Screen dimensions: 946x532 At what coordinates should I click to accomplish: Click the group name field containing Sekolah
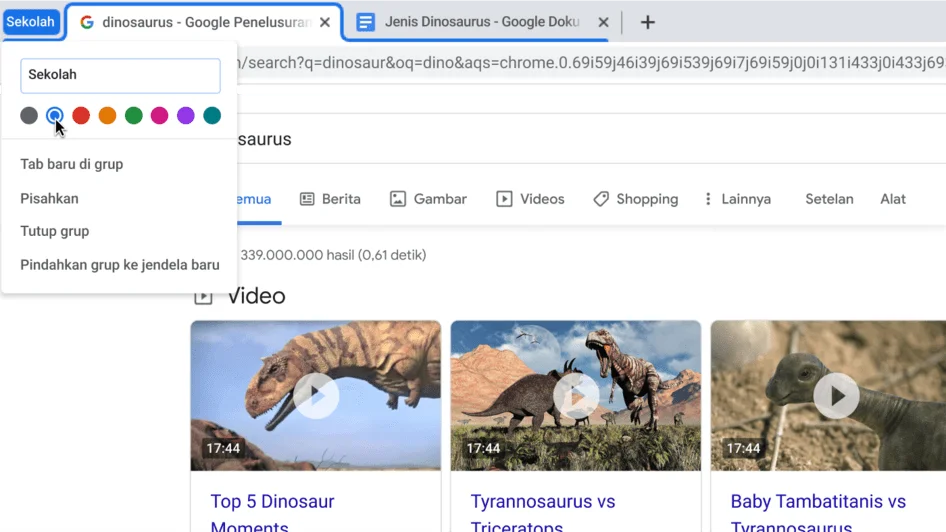tap(120, 75)
